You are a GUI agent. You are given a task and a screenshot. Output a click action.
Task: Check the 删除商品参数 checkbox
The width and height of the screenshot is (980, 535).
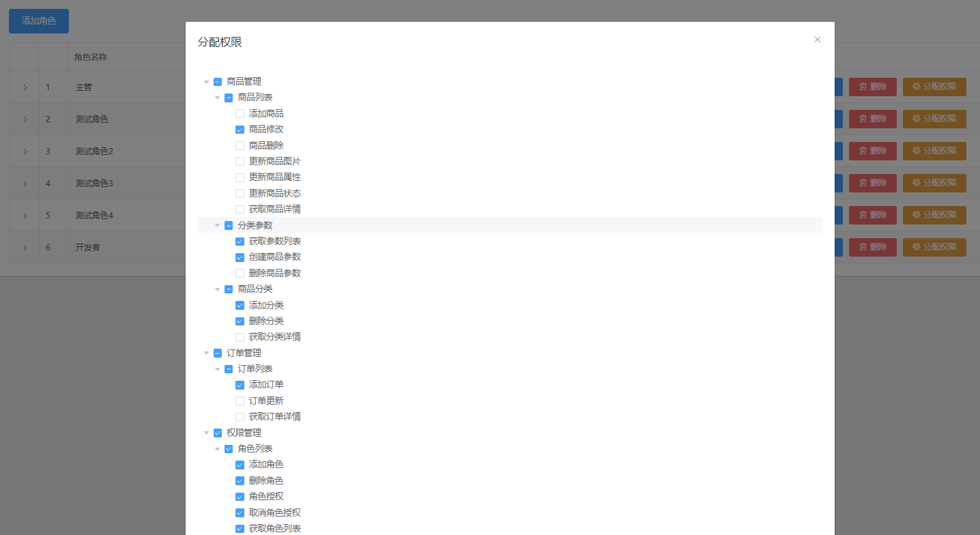pos(240,273)
